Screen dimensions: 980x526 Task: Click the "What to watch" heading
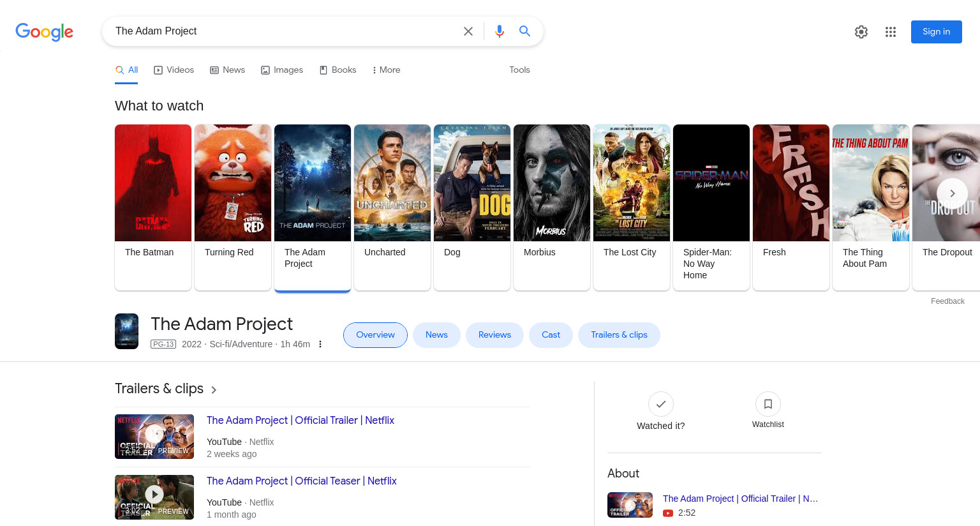tap(160, 106)
